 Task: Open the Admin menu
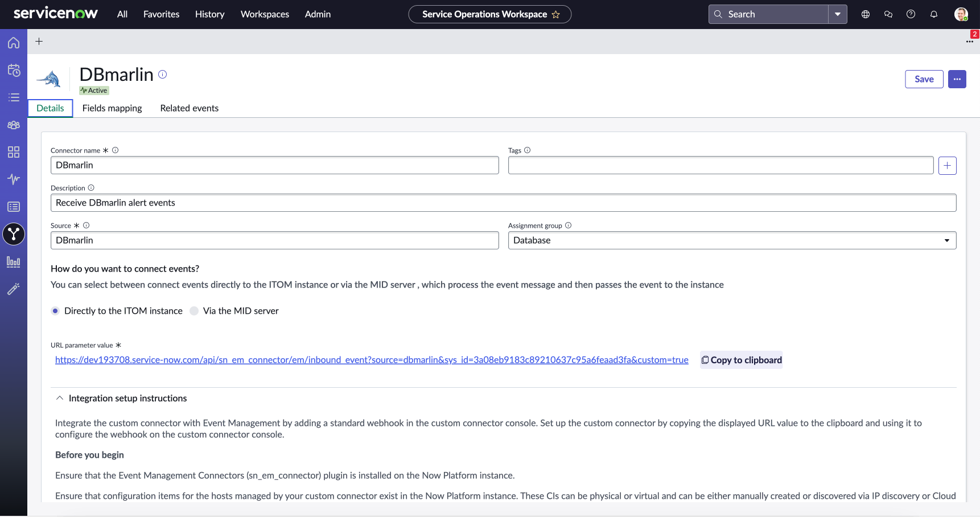coord(318,14)
